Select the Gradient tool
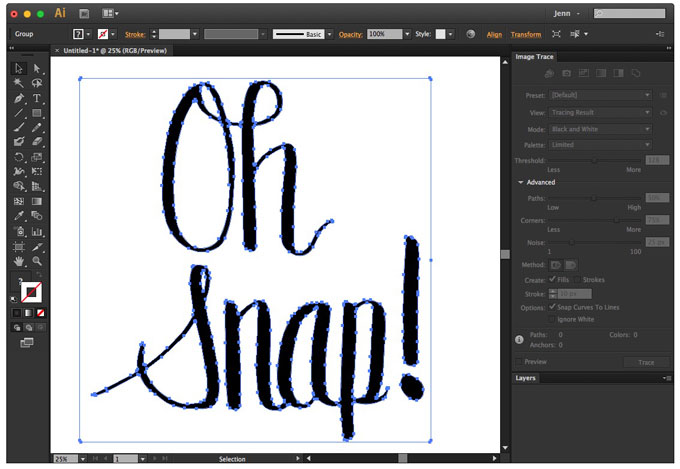Image resolution: width=680 pixels, height=469 pixels. point(37,201)
